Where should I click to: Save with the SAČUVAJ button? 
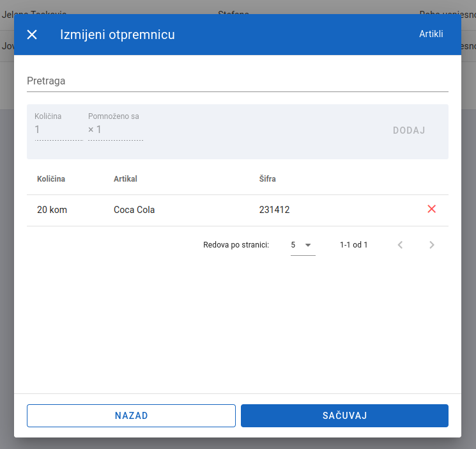344,416
